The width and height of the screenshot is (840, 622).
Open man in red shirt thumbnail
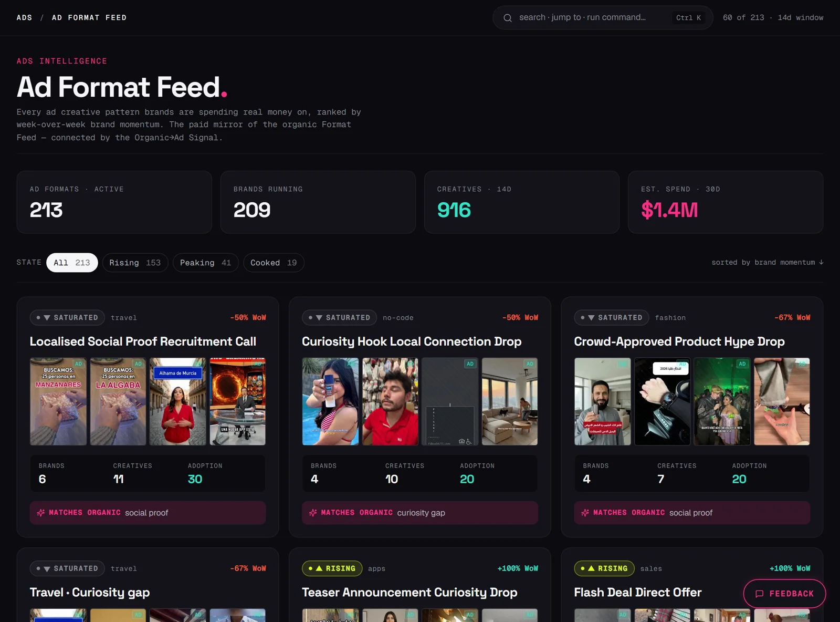(390, 401)
